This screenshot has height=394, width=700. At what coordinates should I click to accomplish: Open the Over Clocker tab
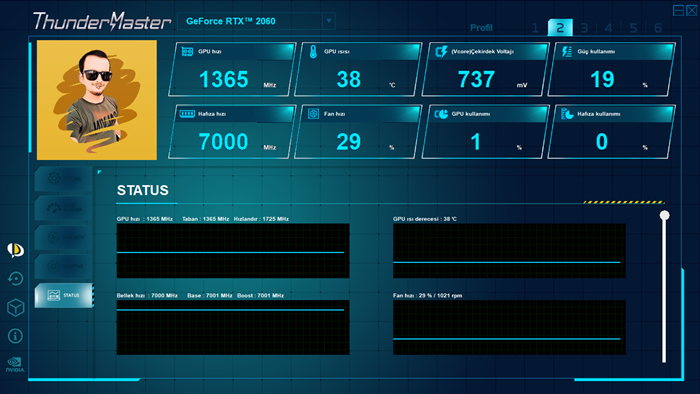point(64,208)
